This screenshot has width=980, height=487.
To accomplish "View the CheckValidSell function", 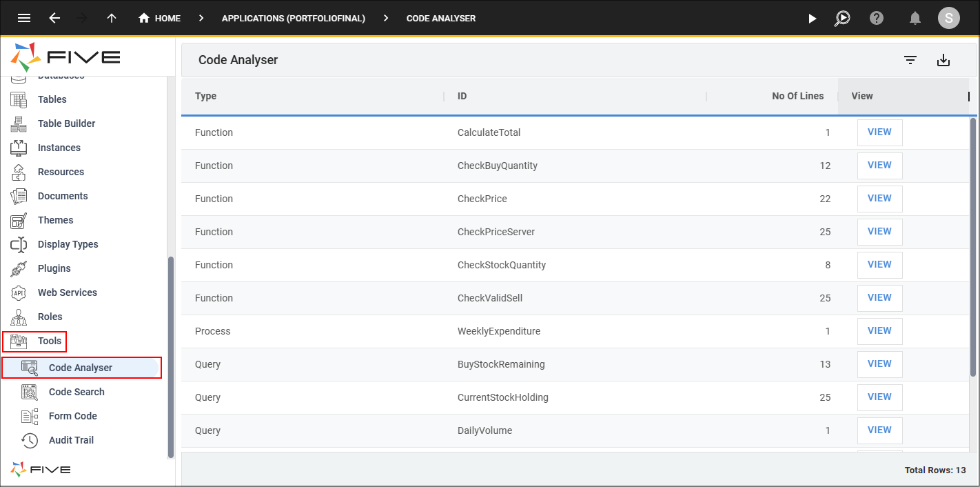I will click(879, 298).
